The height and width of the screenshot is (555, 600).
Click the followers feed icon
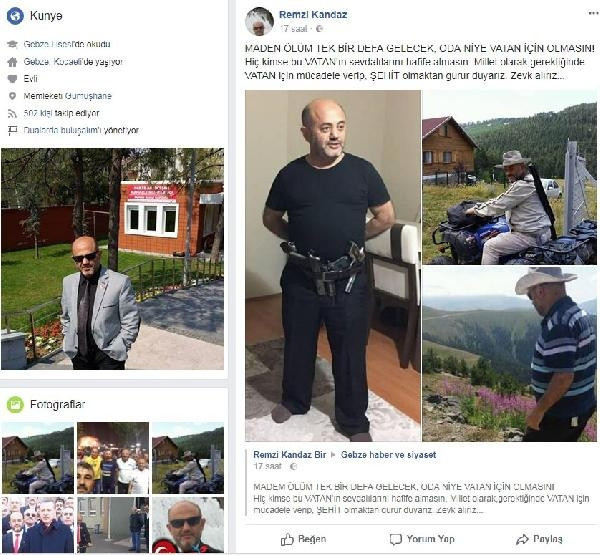pos(12,113)
